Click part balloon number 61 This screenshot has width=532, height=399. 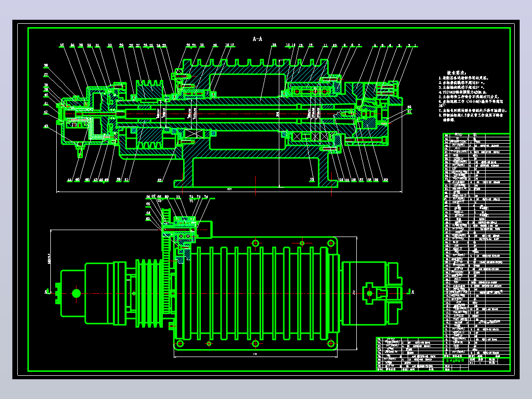pyautogui.click(x=409, y=112)
